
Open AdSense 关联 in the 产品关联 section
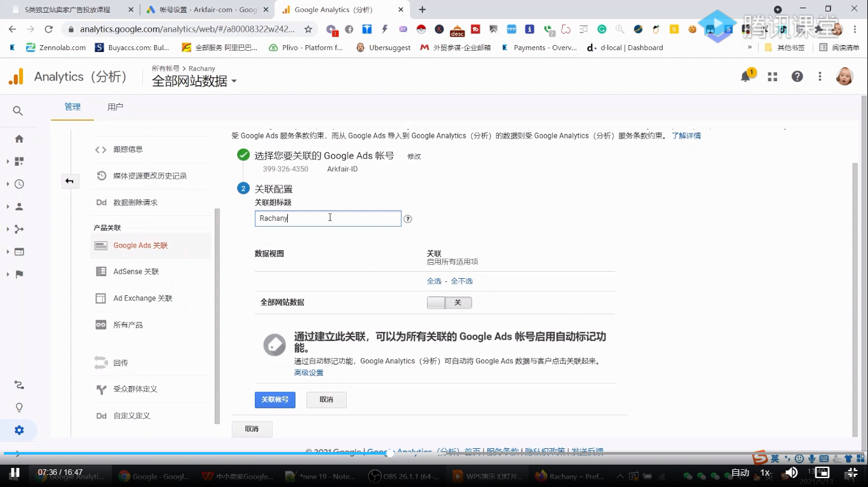[137, 271]
